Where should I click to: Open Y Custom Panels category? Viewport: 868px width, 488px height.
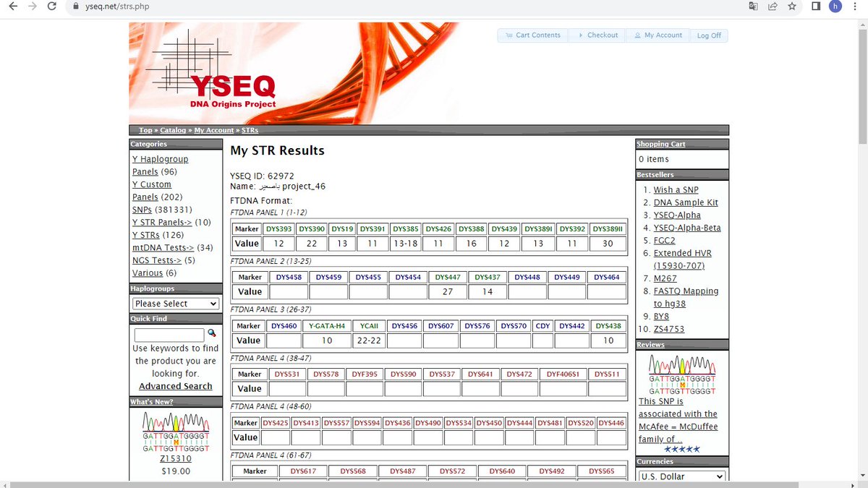(x=152, y=191)
